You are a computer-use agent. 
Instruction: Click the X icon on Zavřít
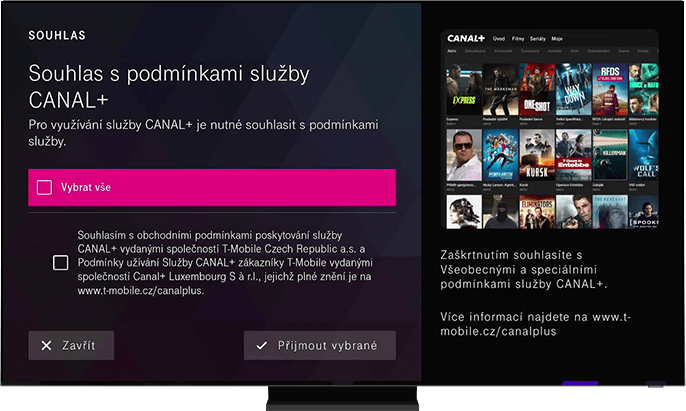pyautogui.click(x=46, y=346)
